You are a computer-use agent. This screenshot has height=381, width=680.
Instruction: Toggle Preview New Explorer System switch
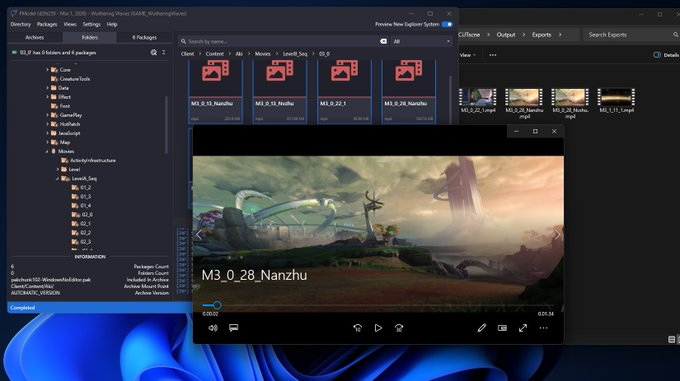(x=447, y=24)
